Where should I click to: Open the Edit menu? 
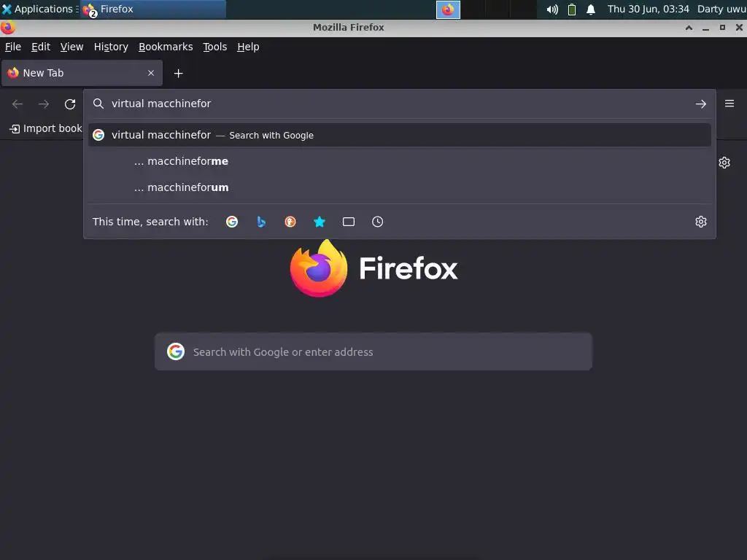41,47
